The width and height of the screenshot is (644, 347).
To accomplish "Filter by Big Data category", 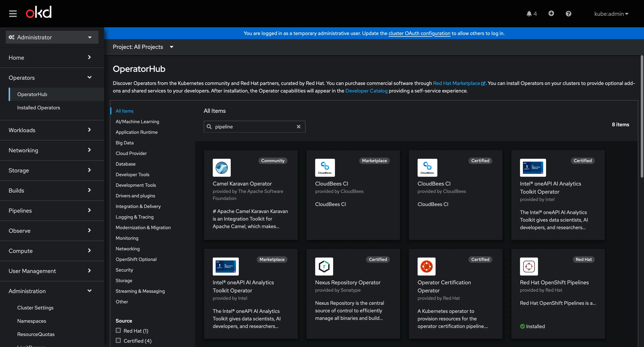I will tap(125, 143).
